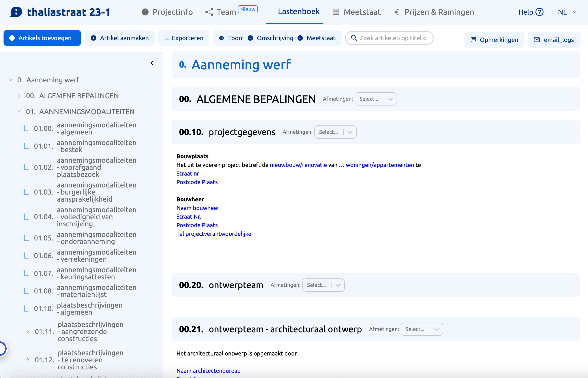Open Afmetingen dropdown for 00.10. projectgegevens
Viewport: 588px width, 378px height.
[x=335, y=132]
